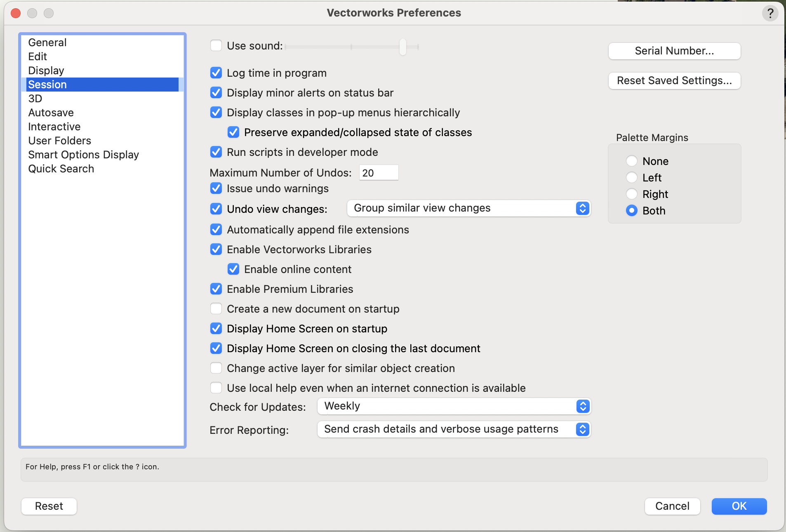The width and height of the screenshot is (786, 532).
Task: Check Create a new document on startup
Action: coord(216,309)
